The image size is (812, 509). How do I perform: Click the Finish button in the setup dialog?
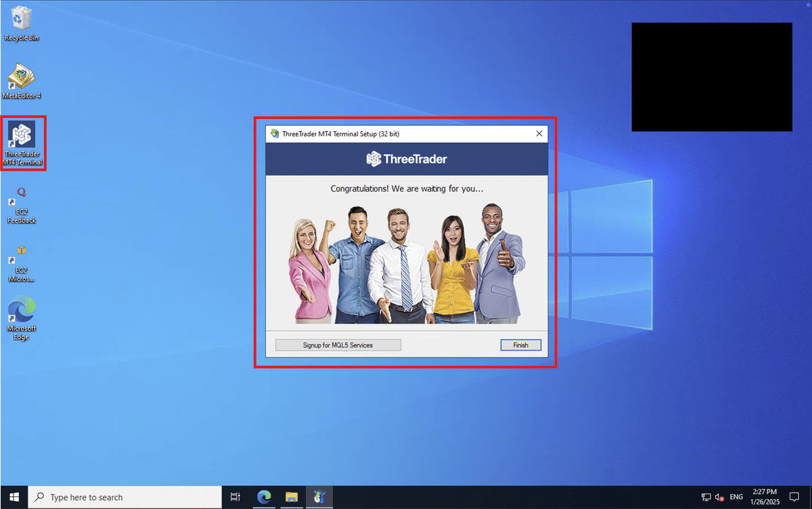tap(521, 345)
